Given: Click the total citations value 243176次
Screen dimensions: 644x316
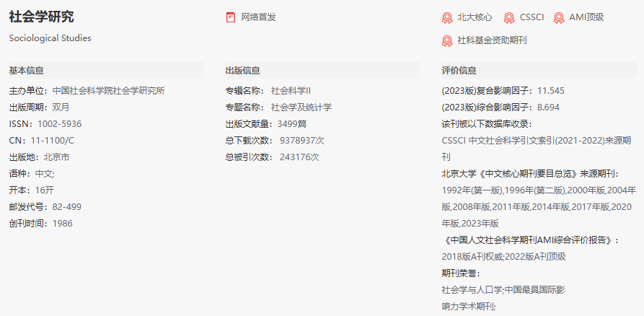Looking at the screenshot, I should (299, 157).
